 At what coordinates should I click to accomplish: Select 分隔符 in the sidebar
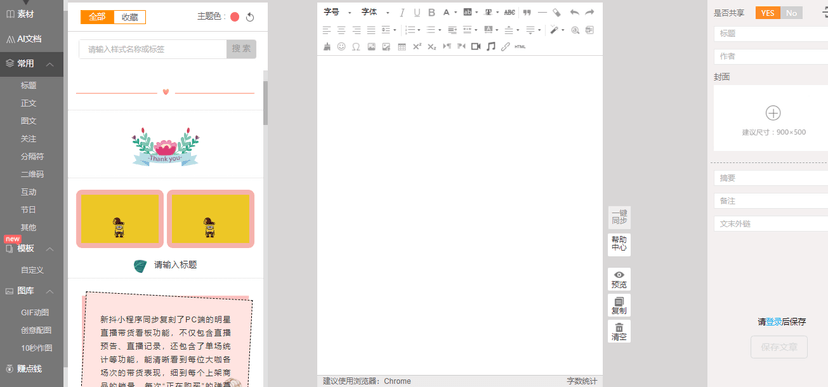(x=32, y=157)
